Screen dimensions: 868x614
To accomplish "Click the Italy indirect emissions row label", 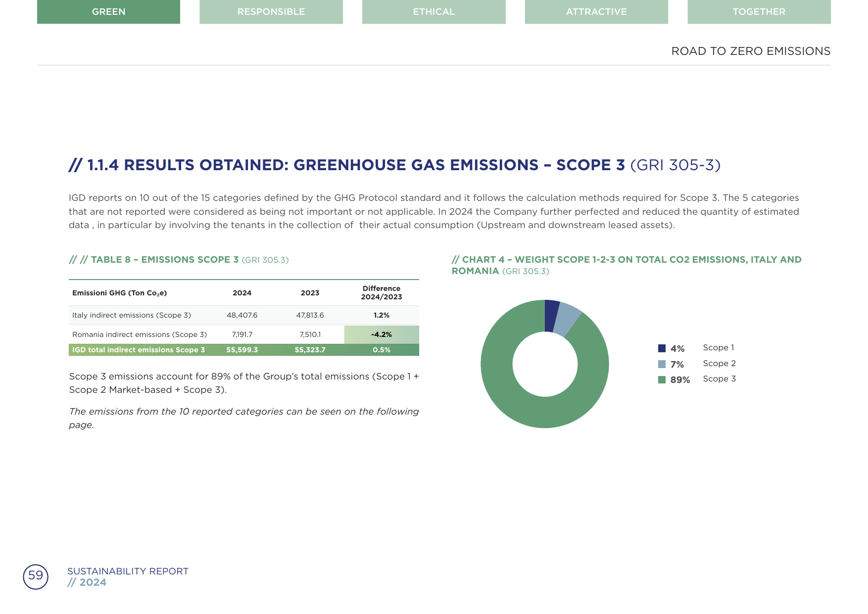I will click(x=132, y=315).
